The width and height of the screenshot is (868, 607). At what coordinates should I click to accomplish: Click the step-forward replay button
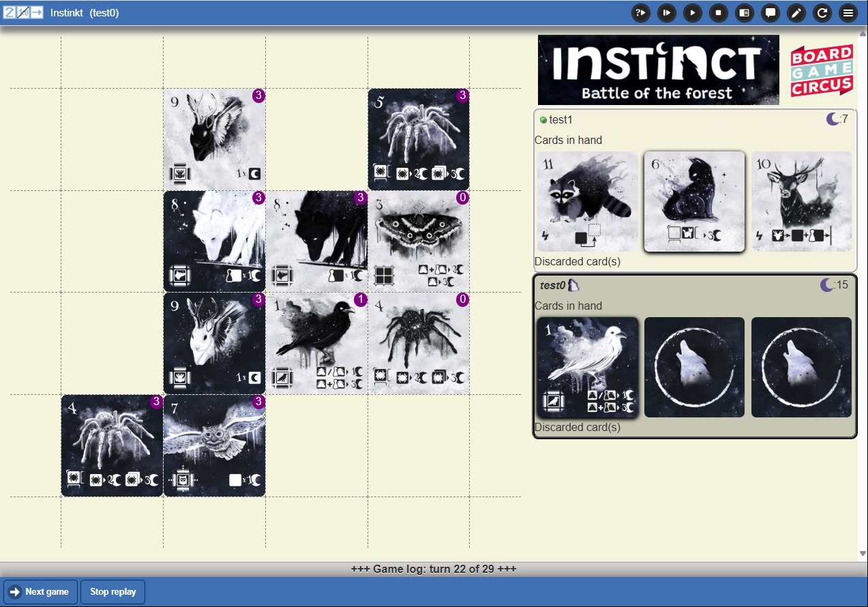(x=667, y=13)
